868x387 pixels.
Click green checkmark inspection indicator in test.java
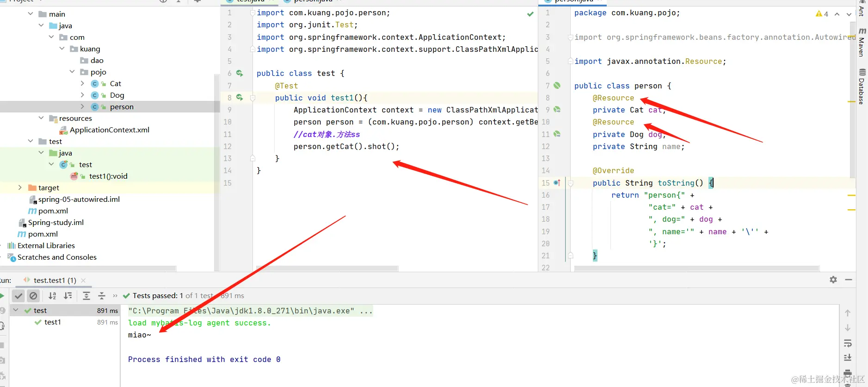coord(530,14)
